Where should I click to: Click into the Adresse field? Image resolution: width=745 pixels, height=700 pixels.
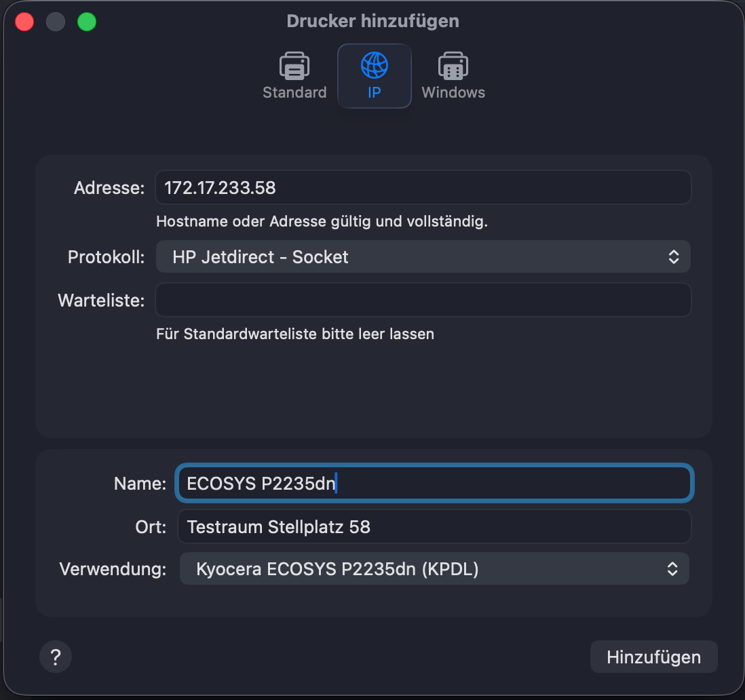pos(423,188)
